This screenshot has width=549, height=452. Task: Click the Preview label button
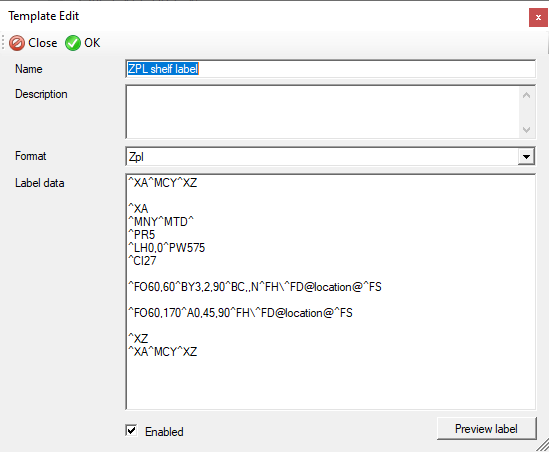[x=486, y=429]
